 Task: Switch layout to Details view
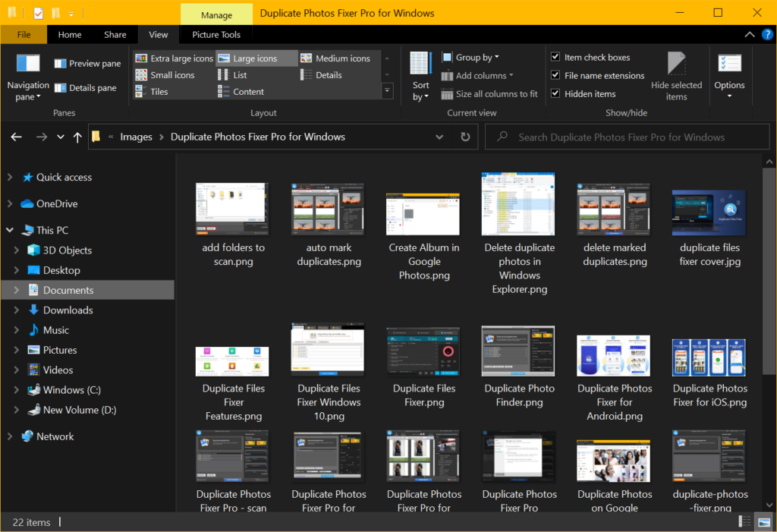(x=321, y=75)
